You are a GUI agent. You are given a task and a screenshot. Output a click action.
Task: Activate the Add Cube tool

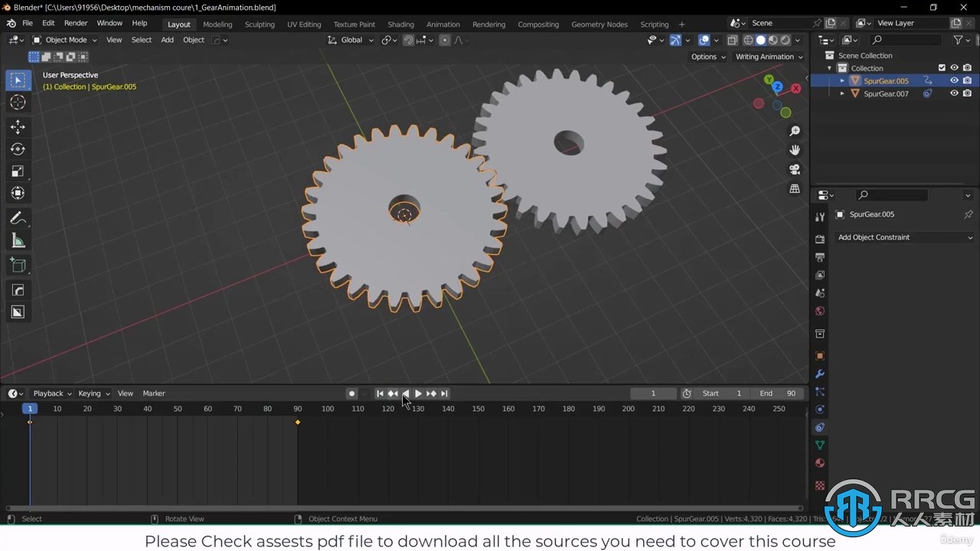(18, 266)
